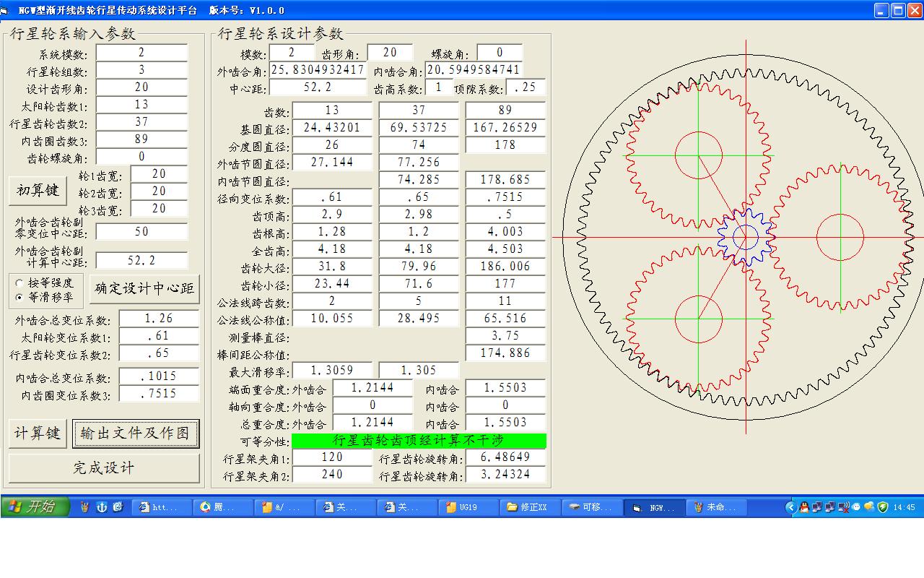Click the 齿高系数 field showing 1

pyautogui.click(x=438, y=87)
